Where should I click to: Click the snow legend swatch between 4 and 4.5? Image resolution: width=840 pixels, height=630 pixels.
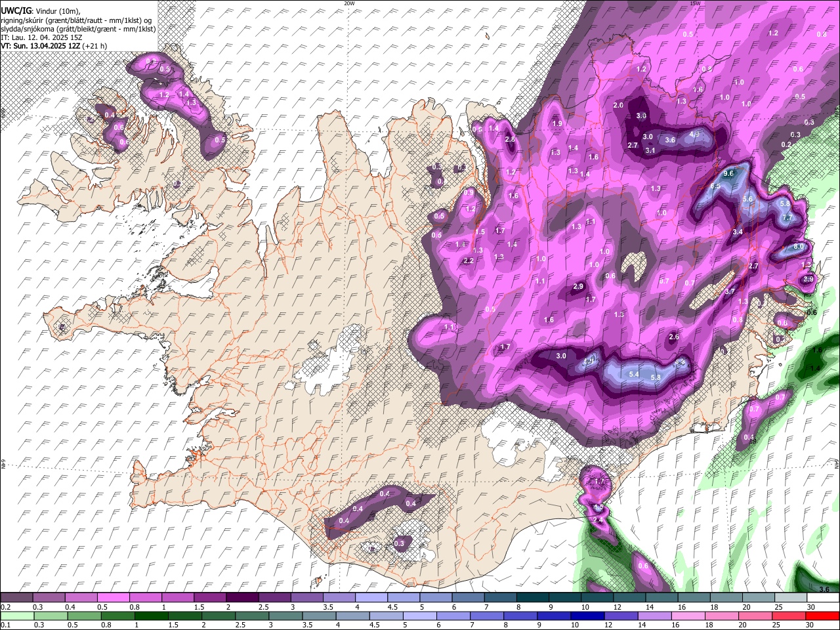point(371,598)
